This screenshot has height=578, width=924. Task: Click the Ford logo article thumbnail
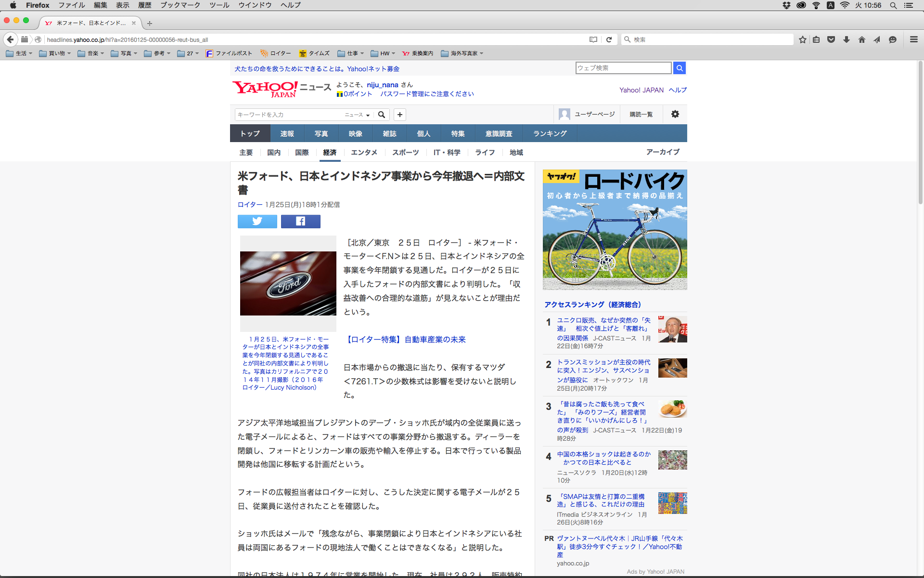click(288, 283)
